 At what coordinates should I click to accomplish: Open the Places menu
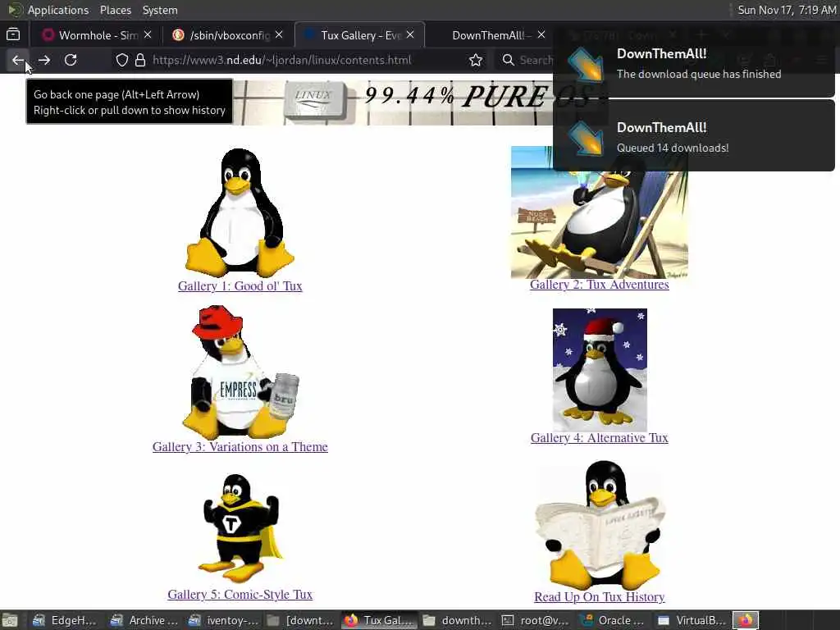click(115, 10)
